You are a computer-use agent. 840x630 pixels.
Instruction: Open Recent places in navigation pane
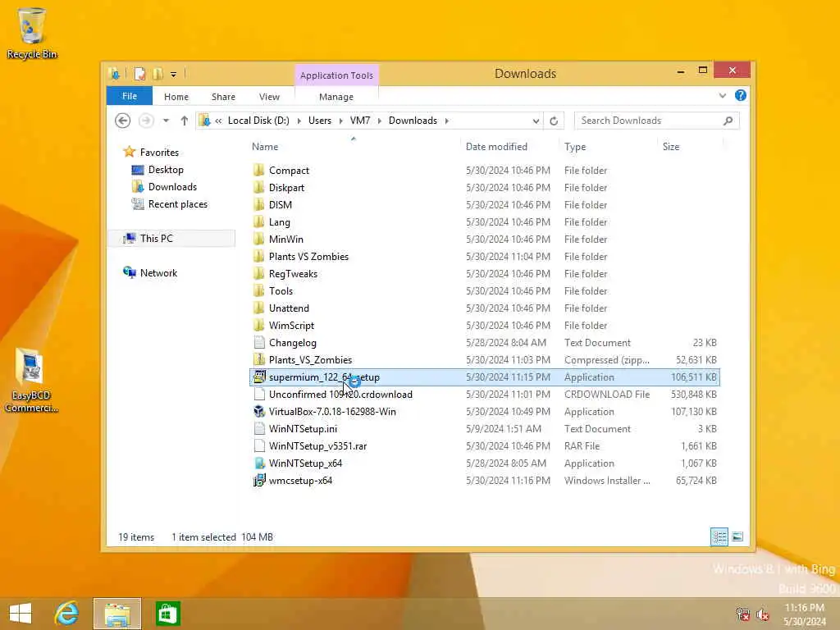click(x=177, y=204)
